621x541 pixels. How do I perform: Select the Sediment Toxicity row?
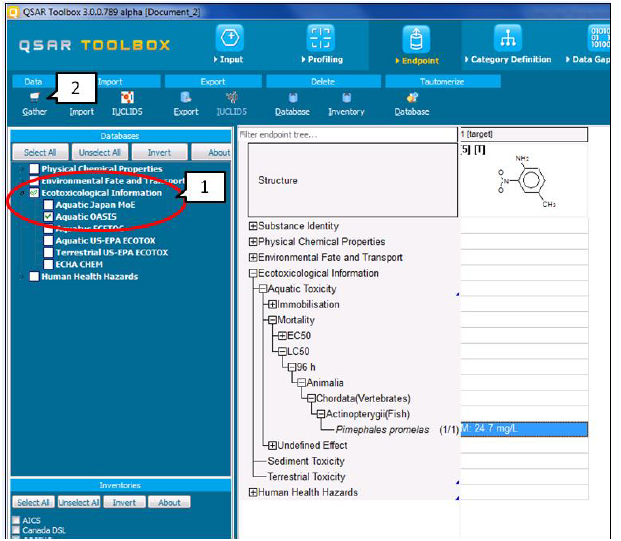pyautogui.click(x=306, y=461)
